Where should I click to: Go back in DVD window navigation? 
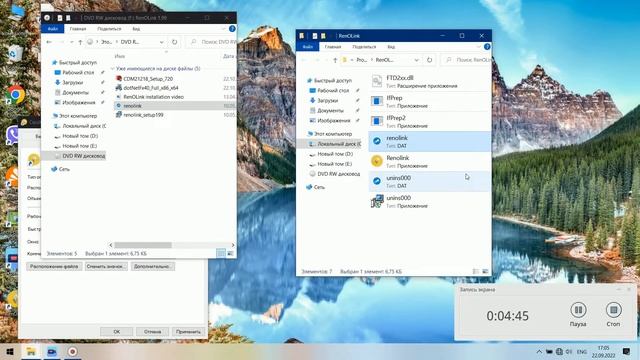coord(49,42)
